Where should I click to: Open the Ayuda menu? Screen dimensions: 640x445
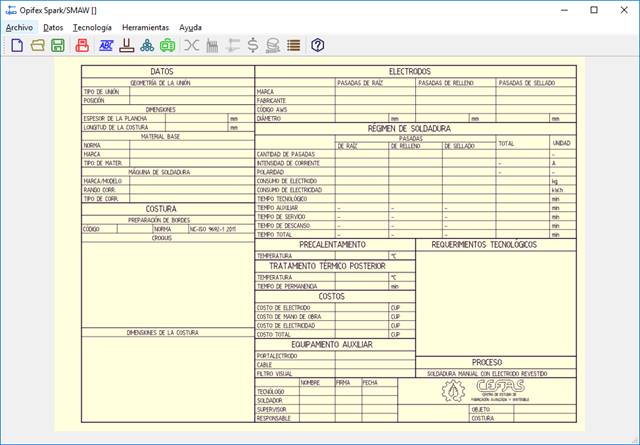(x=190, y=27)
